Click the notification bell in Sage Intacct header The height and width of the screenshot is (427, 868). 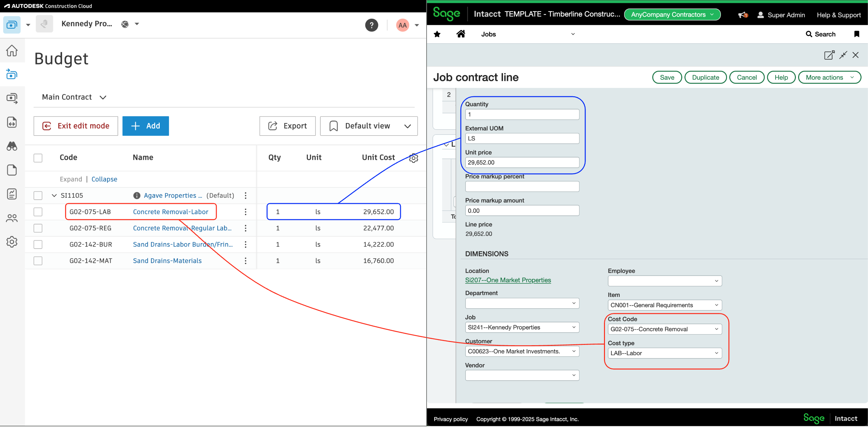[743, 15]
